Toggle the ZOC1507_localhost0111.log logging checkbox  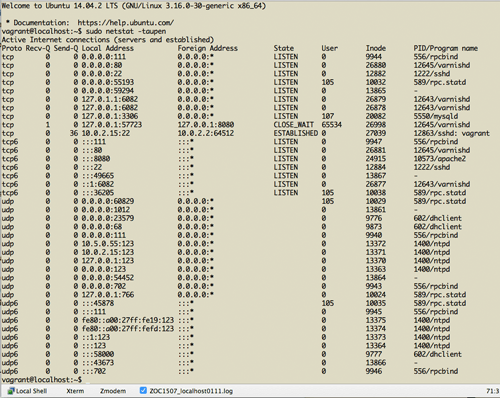[x=143, y=390]
